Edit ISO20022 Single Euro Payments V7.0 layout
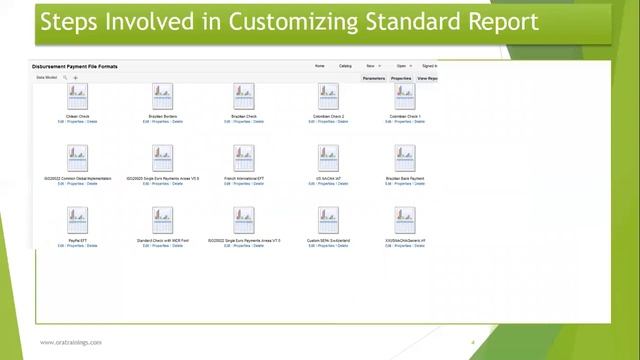The image size is (640, 360). click(x=227, y=246)
